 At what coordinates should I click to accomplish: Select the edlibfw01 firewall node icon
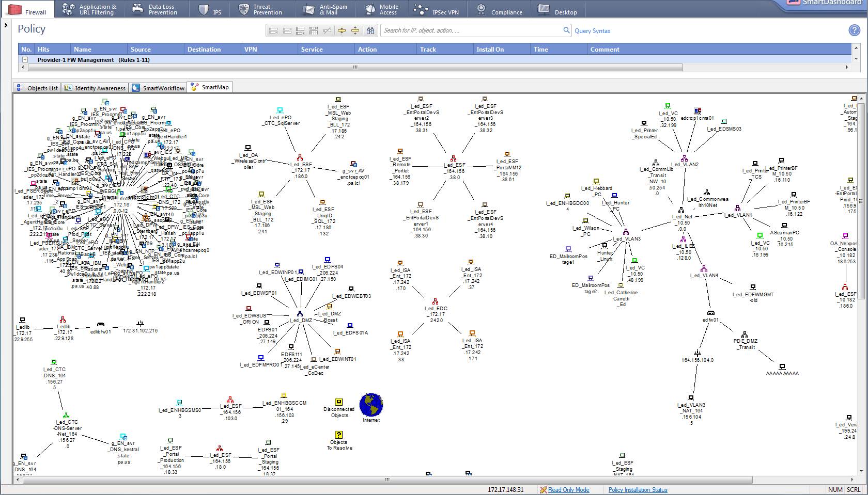pyautogui.click(x=100, y=325)
